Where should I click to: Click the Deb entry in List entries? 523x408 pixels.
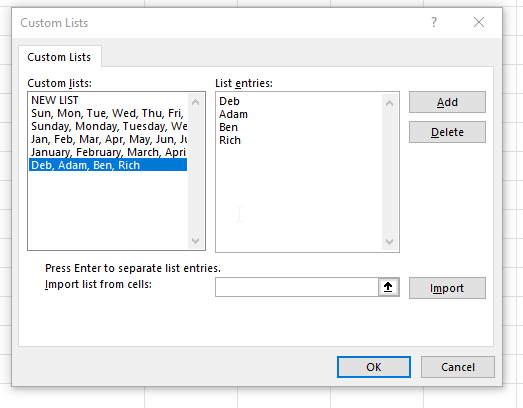[x=229, y=101]
